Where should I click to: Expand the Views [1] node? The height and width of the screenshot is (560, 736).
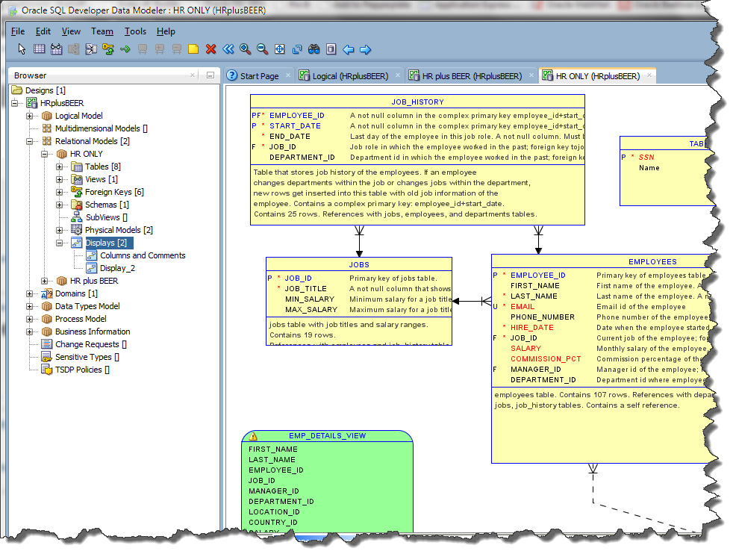click(x=60, y=179)
